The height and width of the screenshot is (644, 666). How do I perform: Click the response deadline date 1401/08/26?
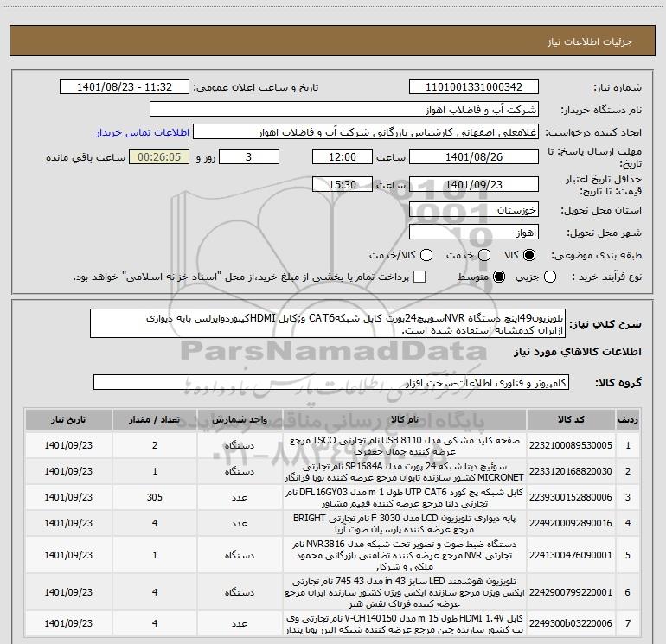(x=474, y=156)
